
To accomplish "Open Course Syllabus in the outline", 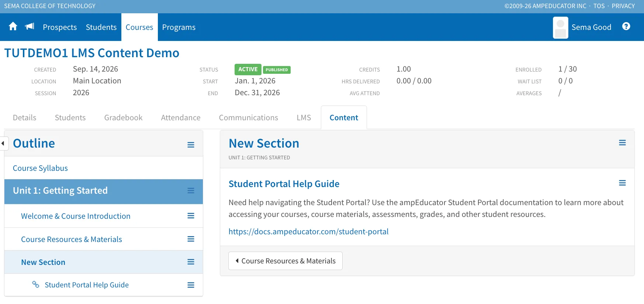I will coord(41,168).
